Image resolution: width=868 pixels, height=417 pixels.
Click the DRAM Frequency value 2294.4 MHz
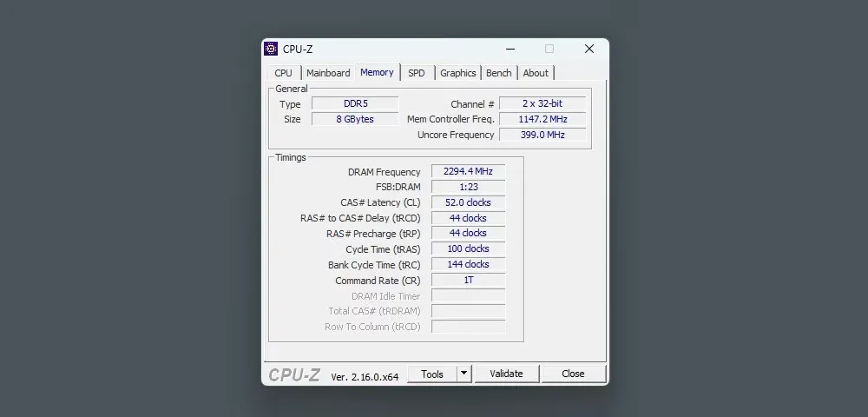pos(468,172)
